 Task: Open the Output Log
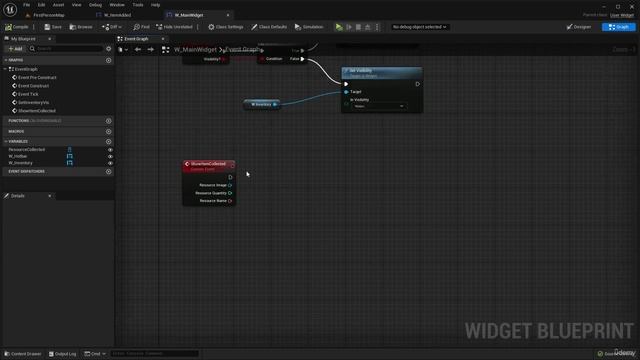62,354
